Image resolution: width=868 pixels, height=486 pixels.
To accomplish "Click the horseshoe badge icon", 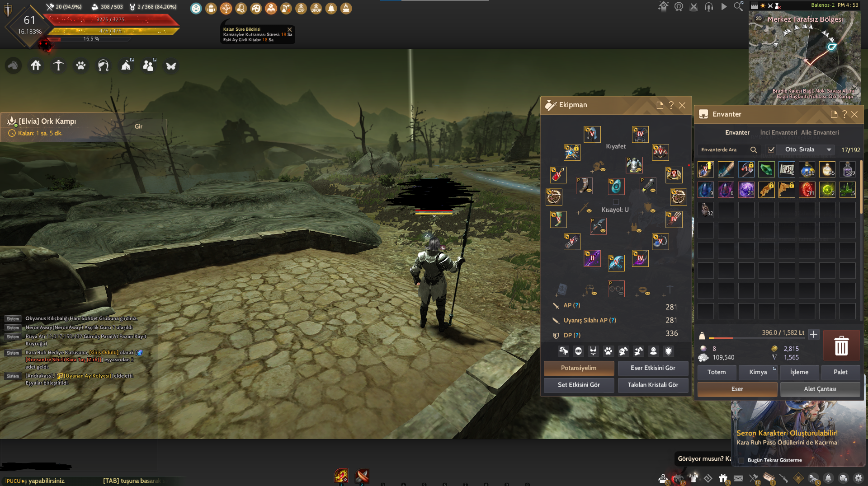I will coord(679,7).
